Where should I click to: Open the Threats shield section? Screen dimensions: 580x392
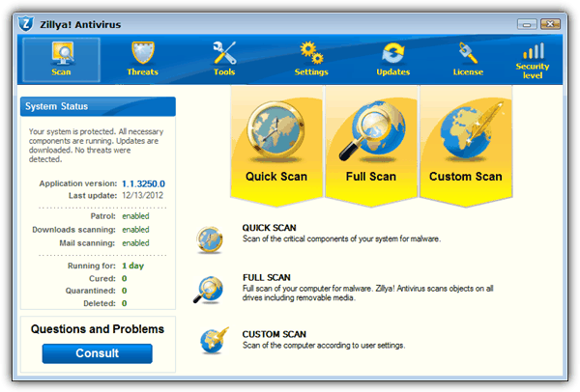(142, 59)
